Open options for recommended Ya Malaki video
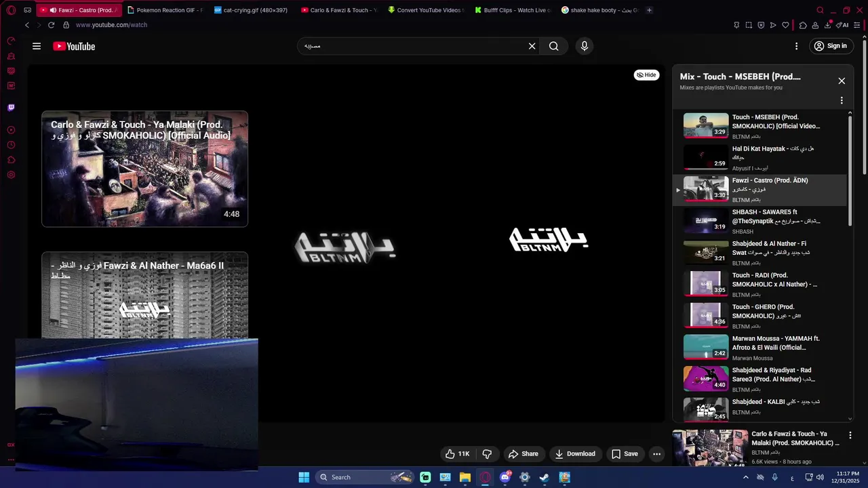Screen dimensions: 868x488 (850, 435)
